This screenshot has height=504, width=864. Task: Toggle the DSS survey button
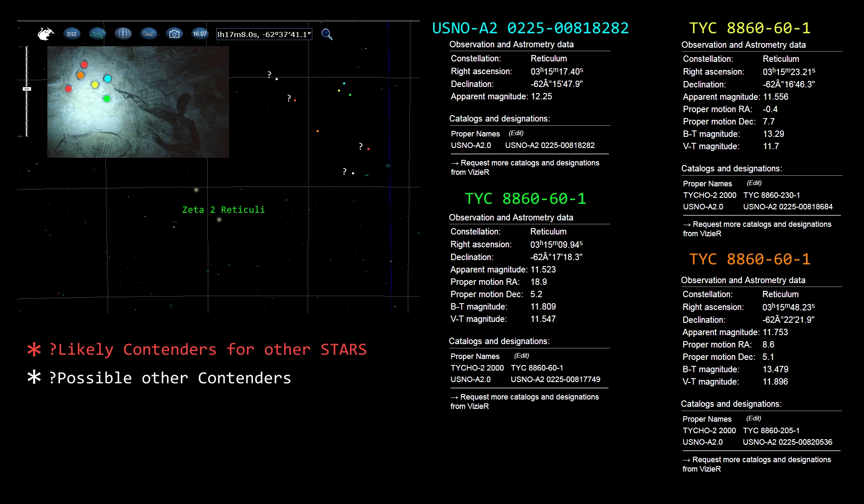tap(72, 34)
